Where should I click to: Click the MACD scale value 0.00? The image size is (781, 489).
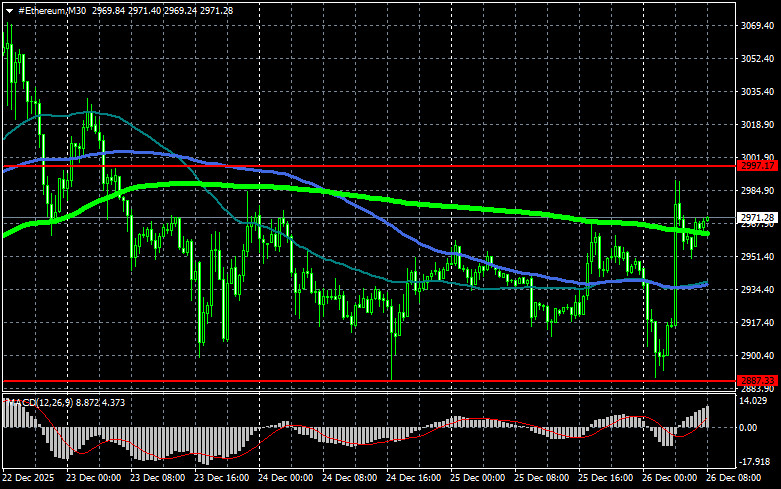point(750,428)
